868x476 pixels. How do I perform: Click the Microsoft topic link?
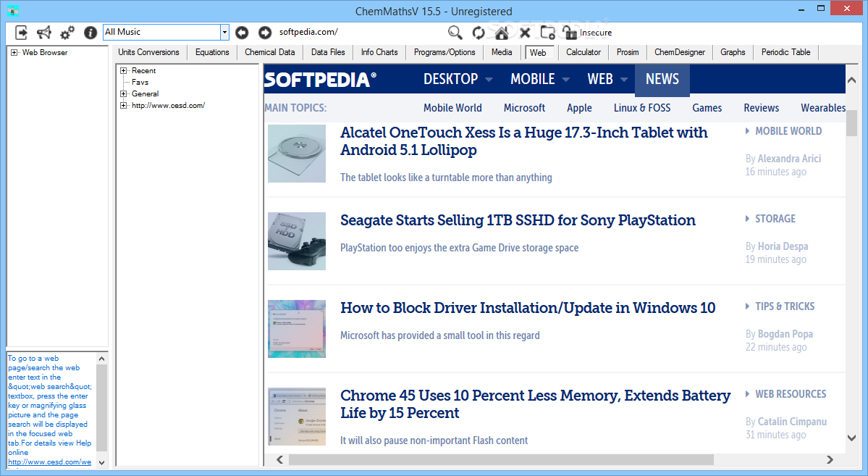coord(524,108)
